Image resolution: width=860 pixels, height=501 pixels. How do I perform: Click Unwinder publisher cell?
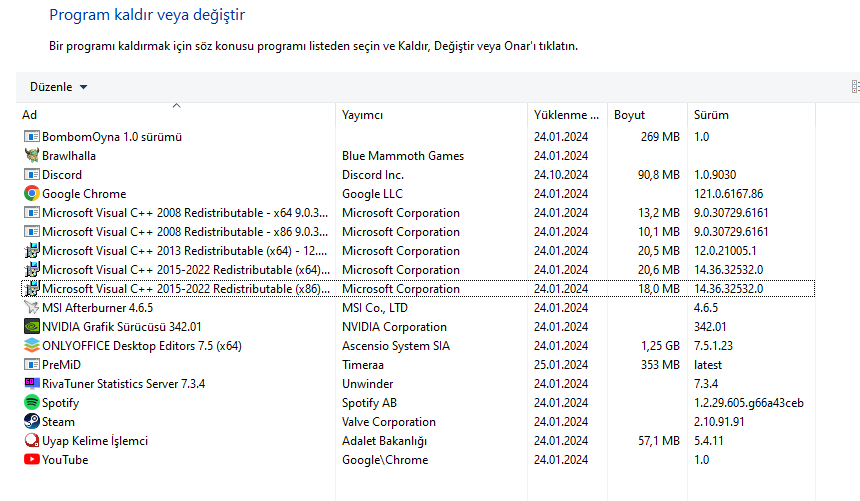[367, 384]
